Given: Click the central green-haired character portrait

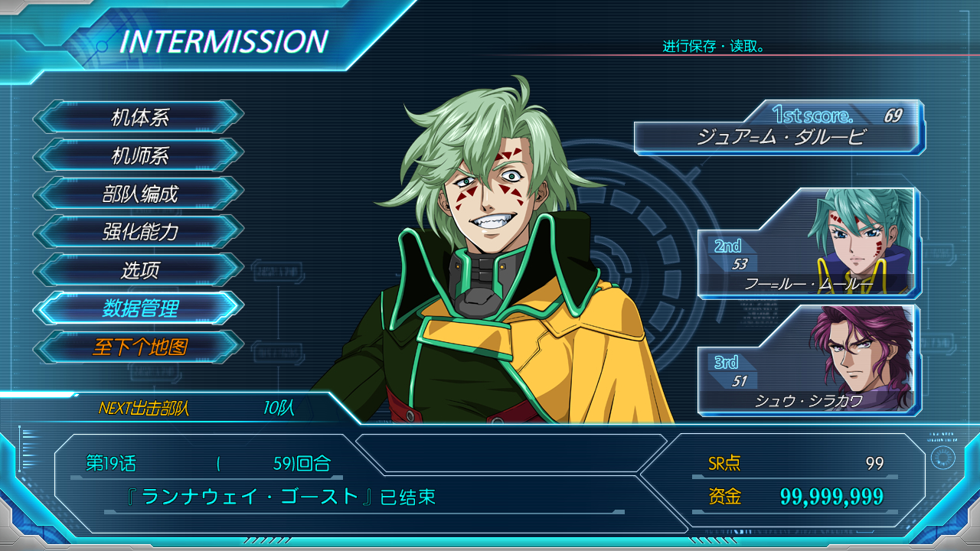Looking at the screenshot, I should tap(498, 253).
